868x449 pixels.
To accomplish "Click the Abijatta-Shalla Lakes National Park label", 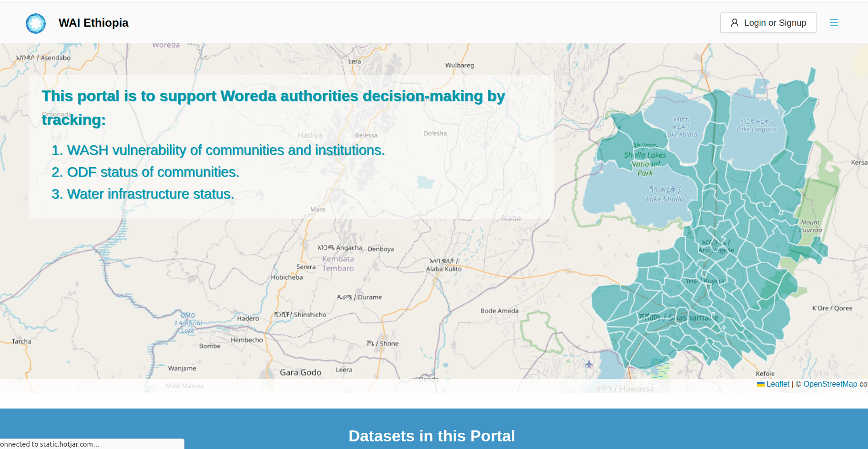I will pyautogui.click(x=645, y=160).
